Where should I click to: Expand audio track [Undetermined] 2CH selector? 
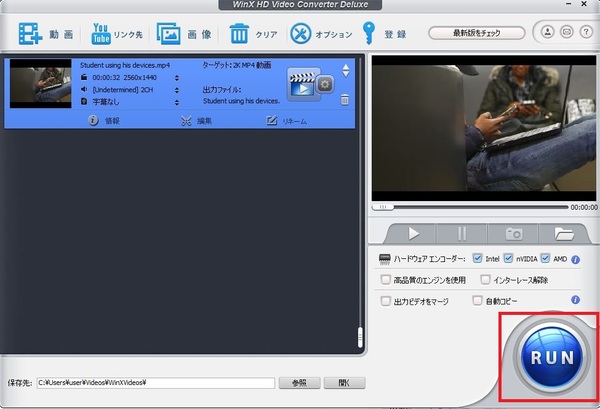[177, 90]
